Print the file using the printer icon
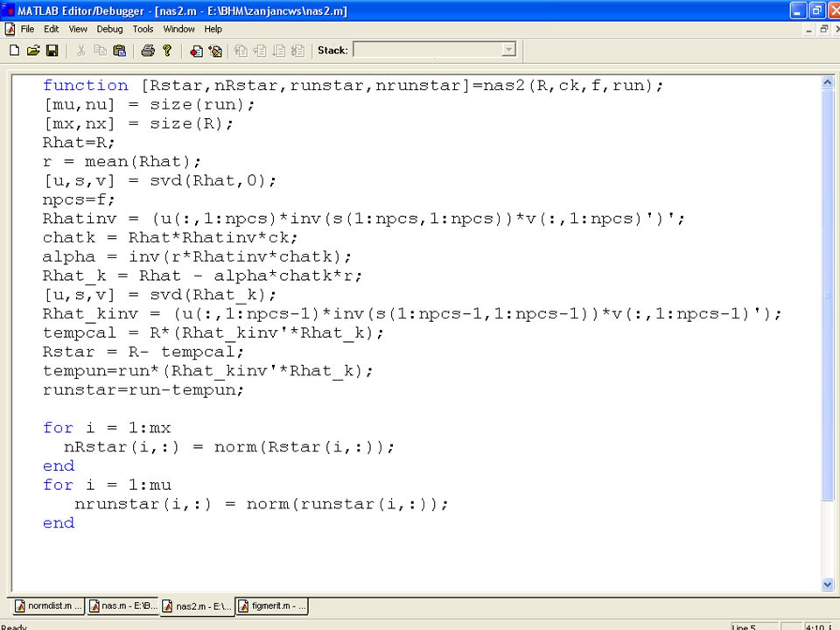840x630 pixels. click(x=148, y=51)
